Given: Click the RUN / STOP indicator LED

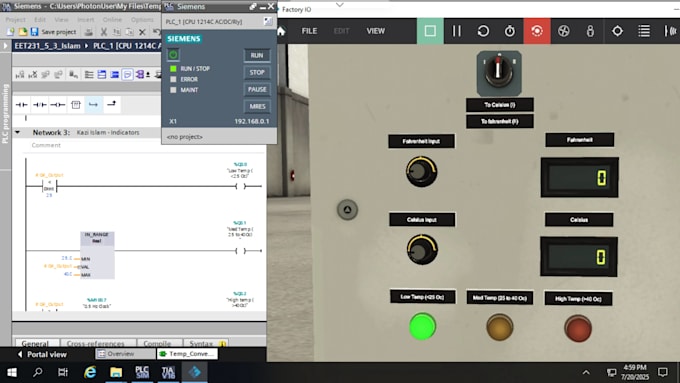Looking at the screenshot, I should click(173, 69).
